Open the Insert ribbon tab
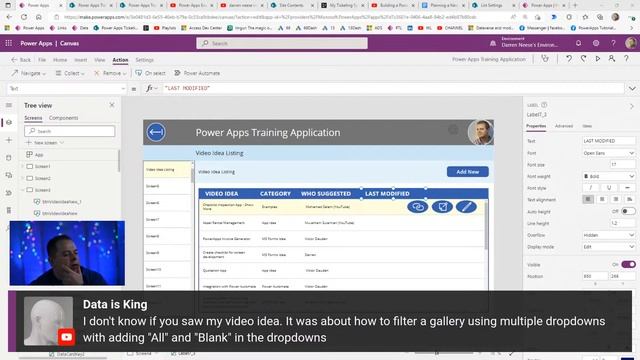This screenshot has width=640, height=360. [x=81, y=60]
